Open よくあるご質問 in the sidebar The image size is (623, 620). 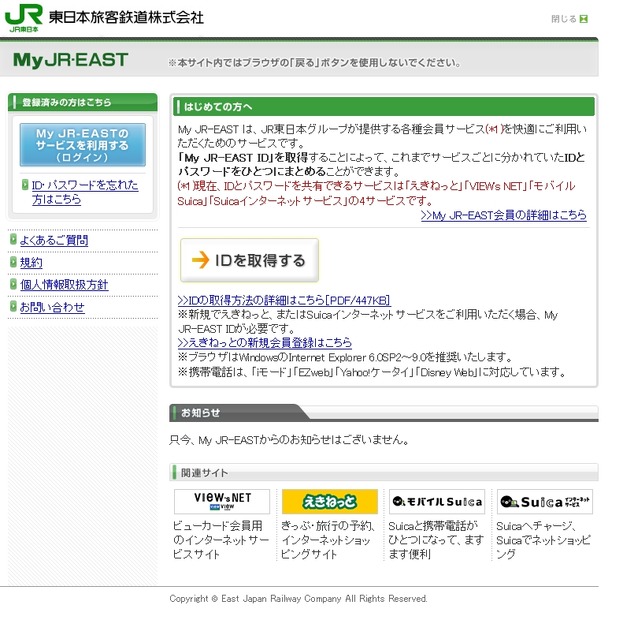point(54,240)
